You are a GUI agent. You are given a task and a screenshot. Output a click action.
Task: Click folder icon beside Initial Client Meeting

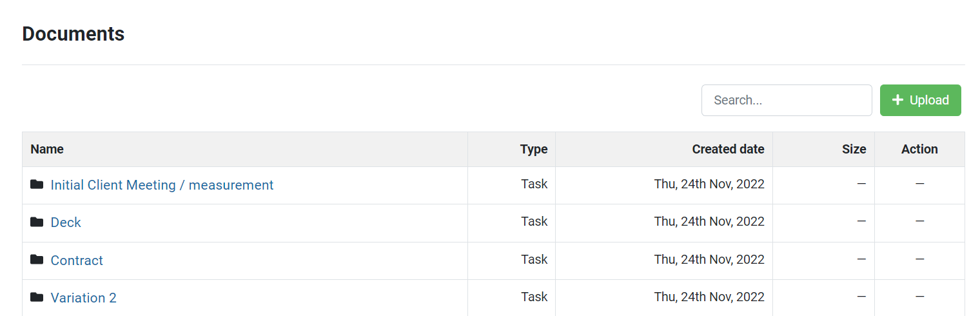pyautogui.click(x=37, y=184)
